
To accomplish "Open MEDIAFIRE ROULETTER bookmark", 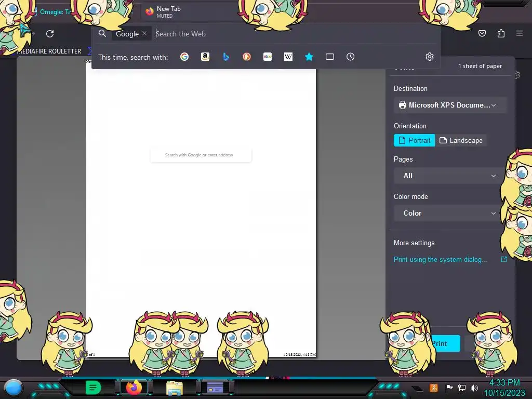I will [48, 51].
